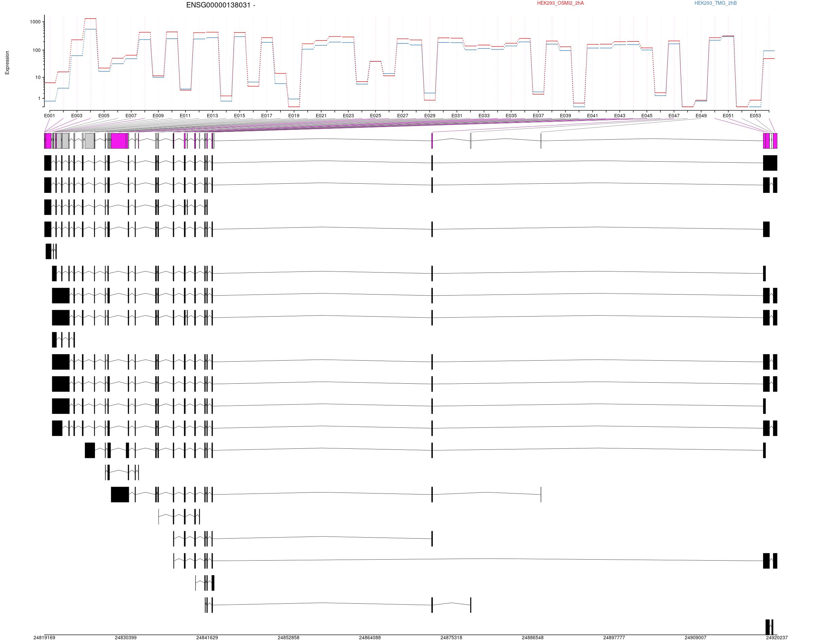Click the y-axis tick value 1000
This screenshot has height=644, width=814.
35,22
